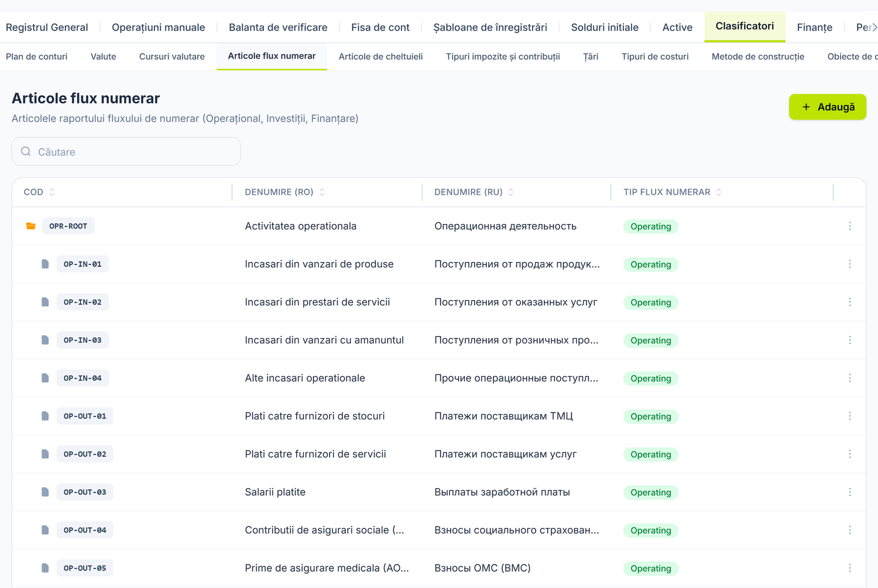Select the Plati catre furnizori de stocuri cell

(x=315, y=416)
